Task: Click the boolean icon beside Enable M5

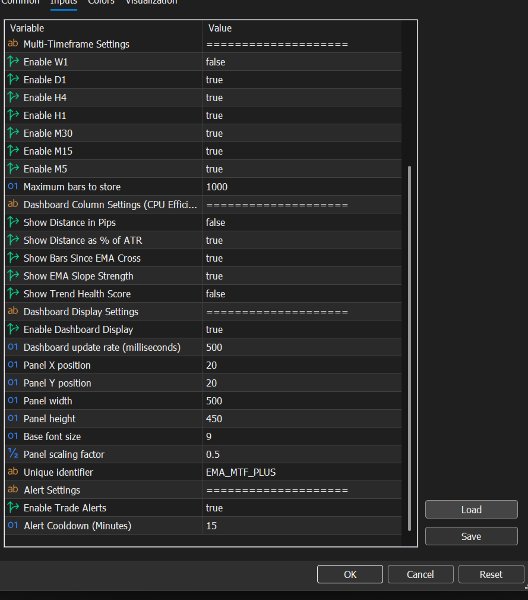Action: [x=13, y=168]
